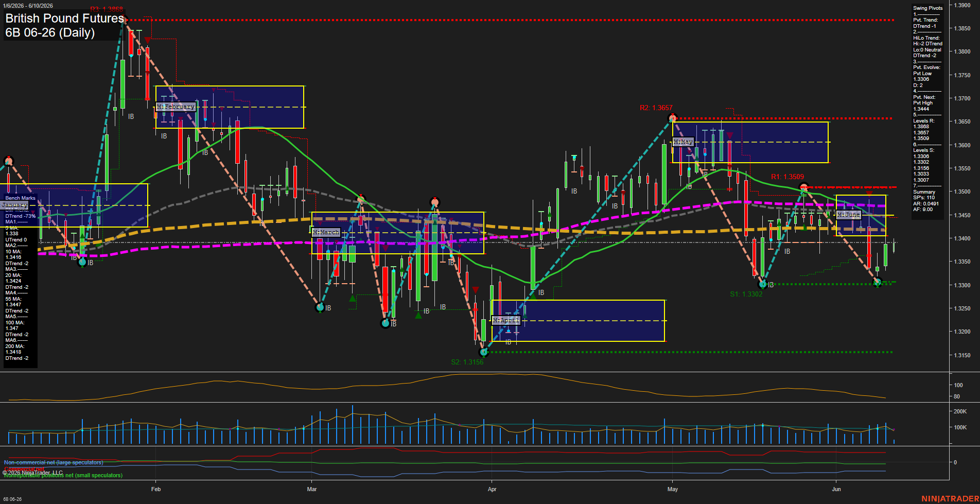
Task: Click the British Pound Futures chart title
Action: pos(65,18)
